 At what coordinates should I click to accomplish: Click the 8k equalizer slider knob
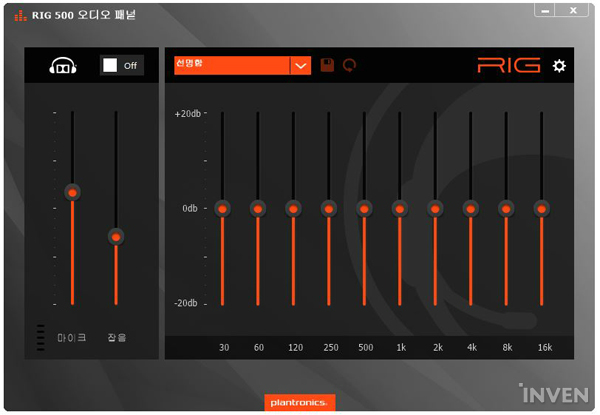[x=506, y=209]
